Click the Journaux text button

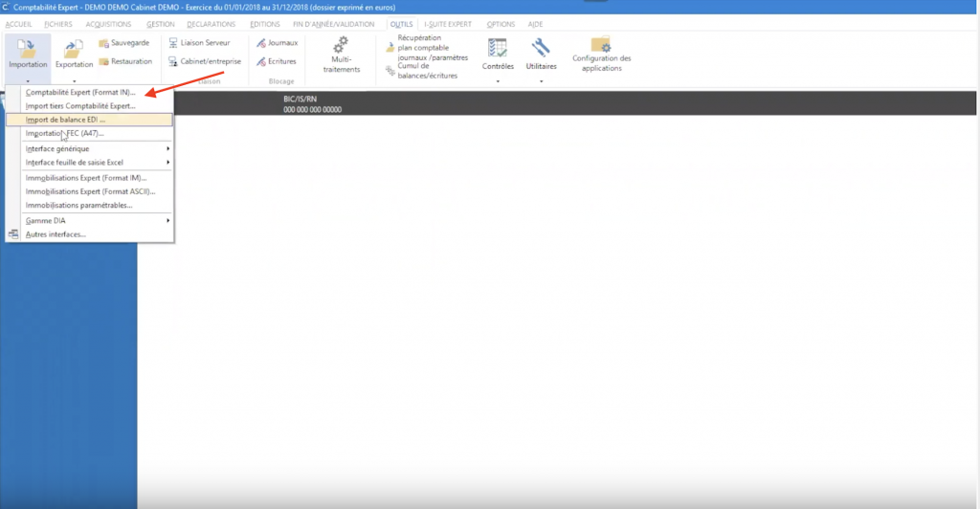click(282, 43)
